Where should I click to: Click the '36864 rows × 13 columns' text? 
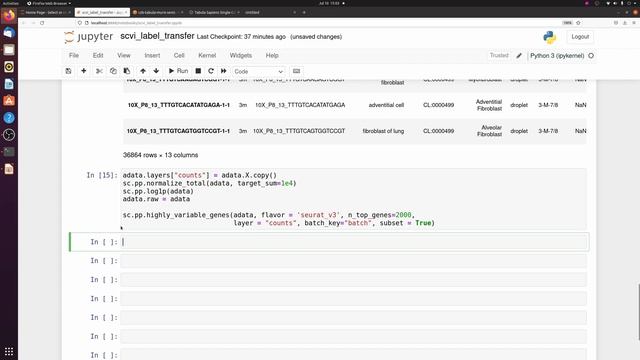click(160, 155)
